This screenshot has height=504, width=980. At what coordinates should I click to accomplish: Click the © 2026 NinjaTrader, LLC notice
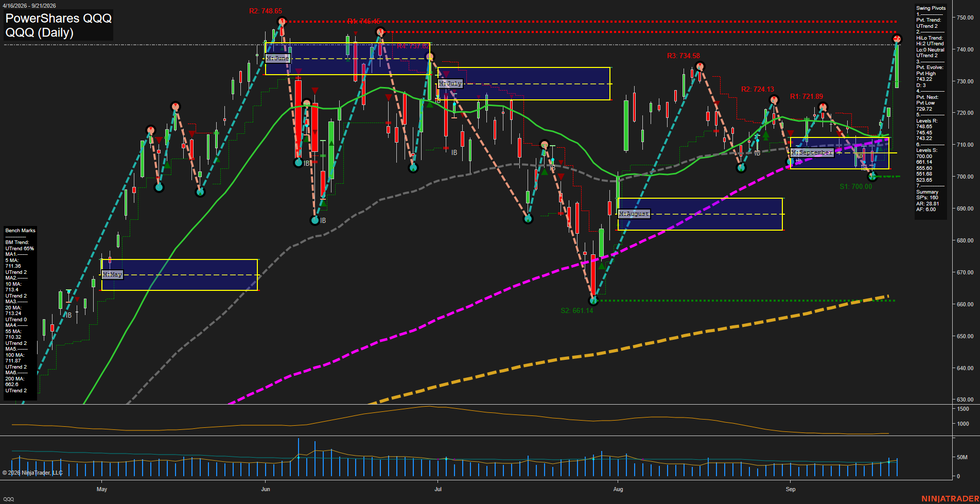point(32,473)
